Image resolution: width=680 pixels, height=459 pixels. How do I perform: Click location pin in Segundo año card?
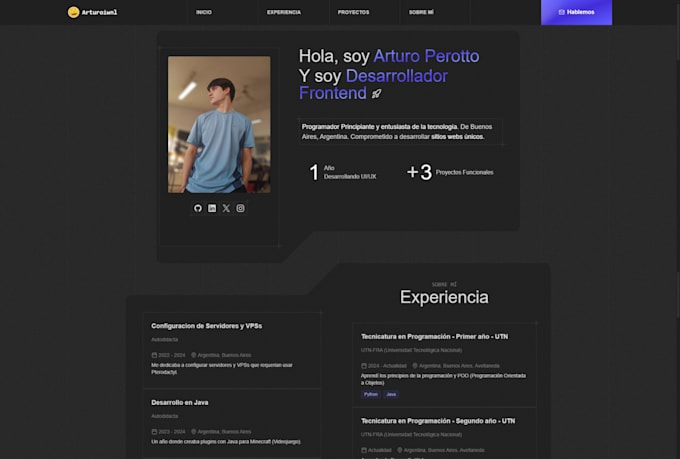tap(399, 450)
